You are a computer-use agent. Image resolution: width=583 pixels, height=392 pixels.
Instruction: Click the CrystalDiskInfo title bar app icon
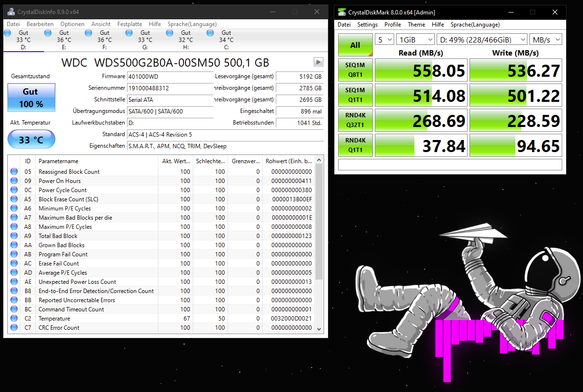coord(11,12)
